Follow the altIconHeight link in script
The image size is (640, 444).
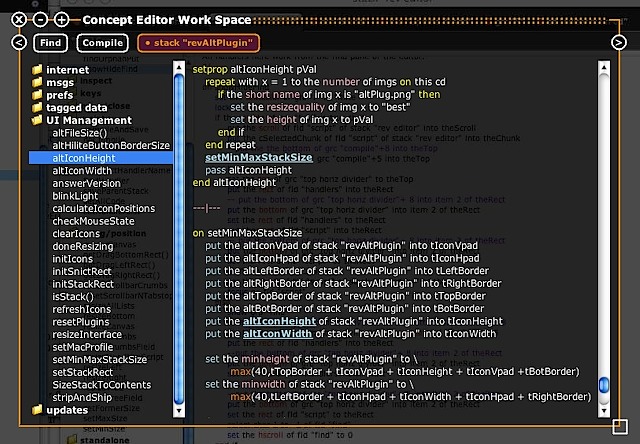pyautogui.click(x=279, y=321)
